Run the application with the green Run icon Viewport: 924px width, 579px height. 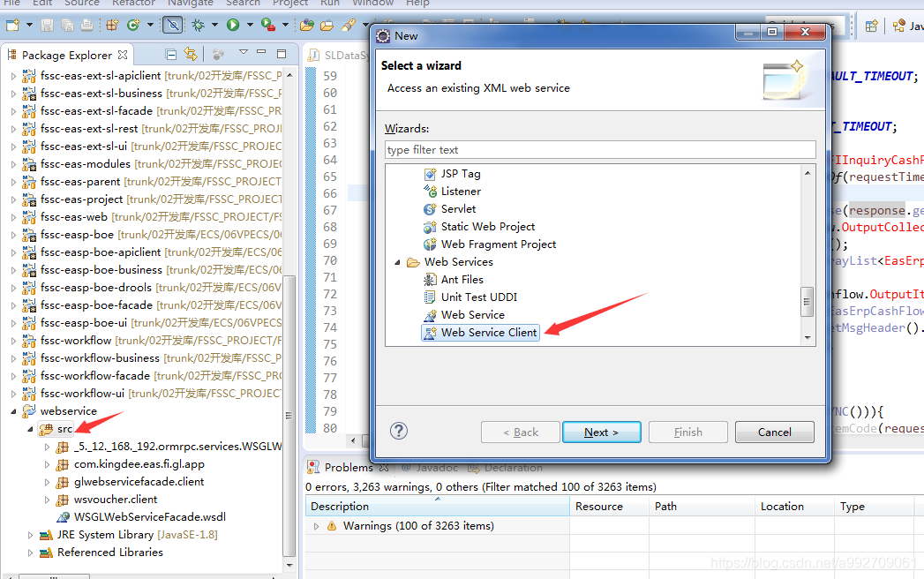click(231, 25)
